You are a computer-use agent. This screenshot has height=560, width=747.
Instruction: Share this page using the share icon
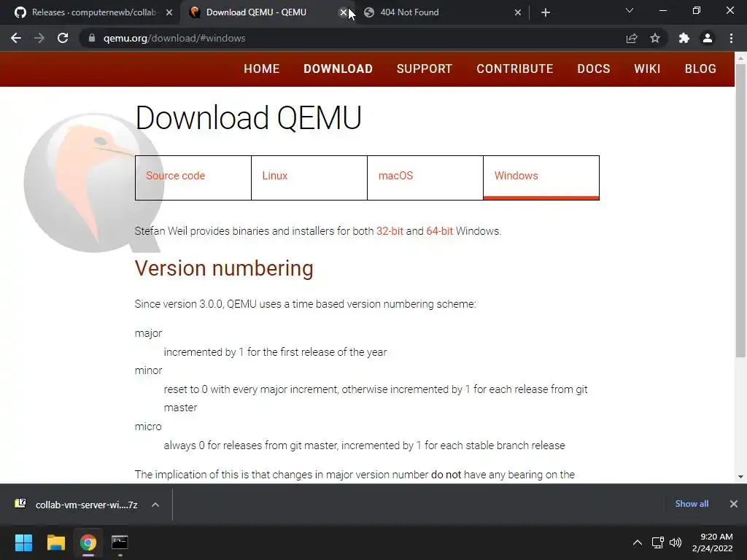tap(632, 38)
